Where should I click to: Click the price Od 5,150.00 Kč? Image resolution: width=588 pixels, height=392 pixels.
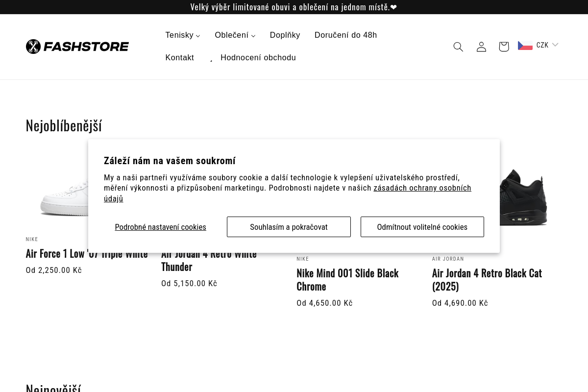189,283
